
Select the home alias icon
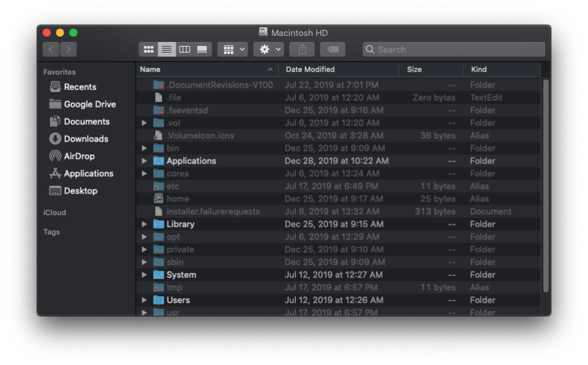pos(158,199)
